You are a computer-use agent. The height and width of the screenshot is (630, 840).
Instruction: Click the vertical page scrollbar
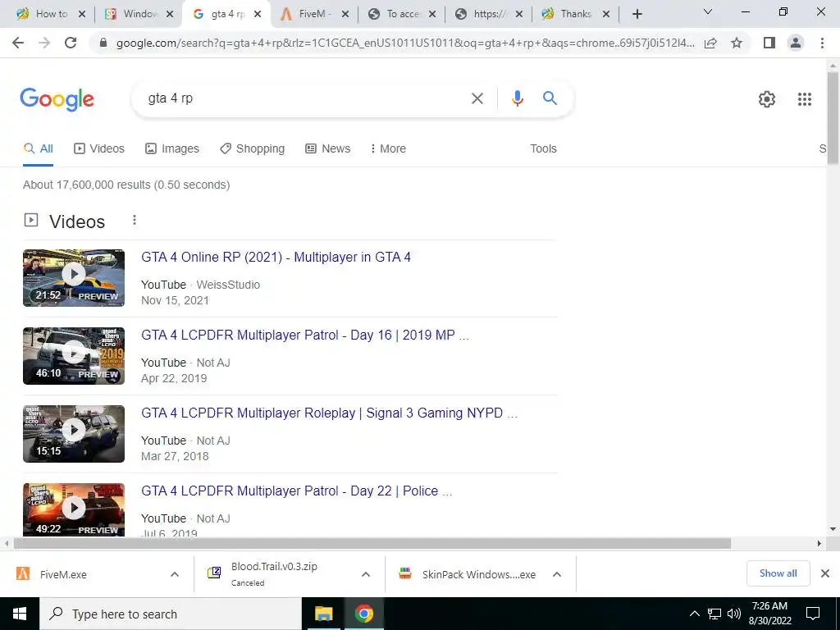[833, 118]
